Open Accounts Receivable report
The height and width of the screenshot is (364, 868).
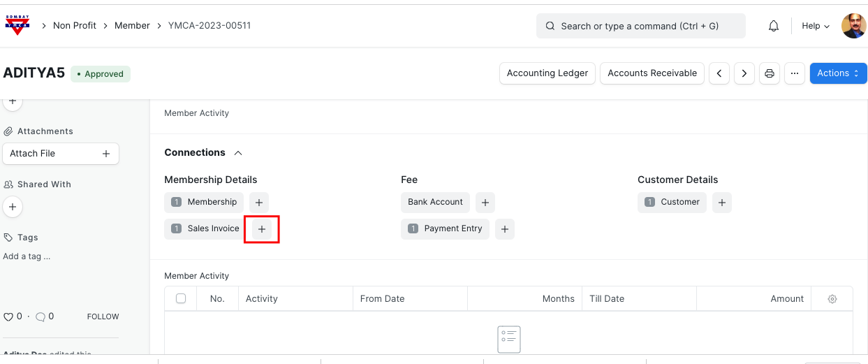click(x=652, y=73)
